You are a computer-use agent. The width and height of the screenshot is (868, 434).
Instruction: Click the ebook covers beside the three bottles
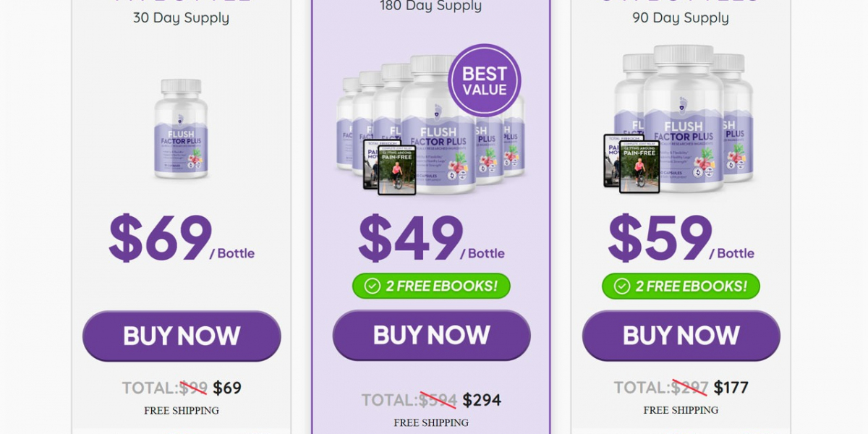pyautogui.click(x=631, y=163)
